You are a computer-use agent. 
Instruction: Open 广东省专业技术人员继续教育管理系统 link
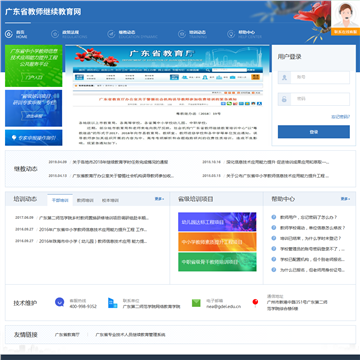130,334
